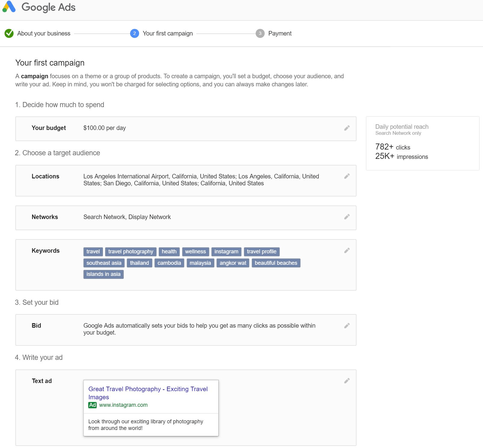483x448 pixels.
Task: Click the Google Ads logo icon
Action: [9, 7]
